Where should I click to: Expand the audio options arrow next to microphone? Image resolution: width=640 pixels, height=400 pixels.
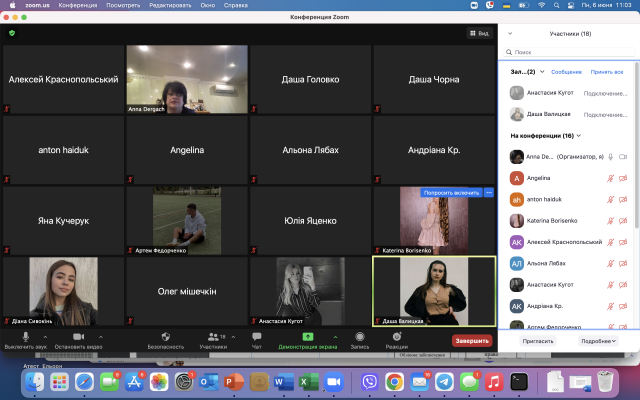(x=45, y=337)
